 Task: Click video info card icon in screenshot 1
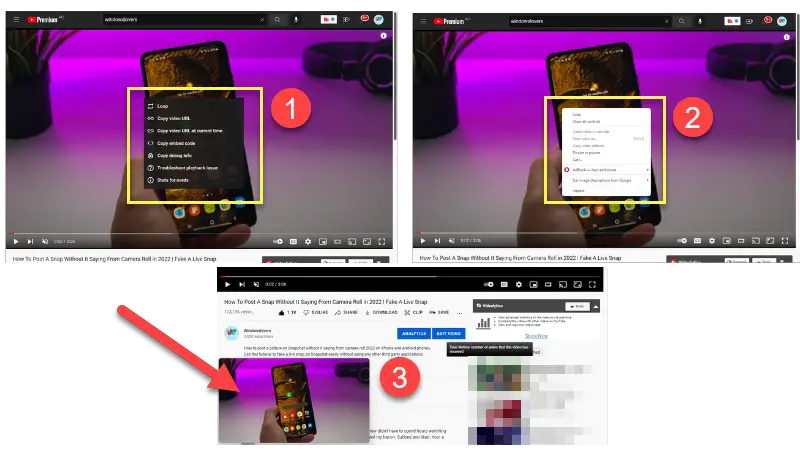383,36
